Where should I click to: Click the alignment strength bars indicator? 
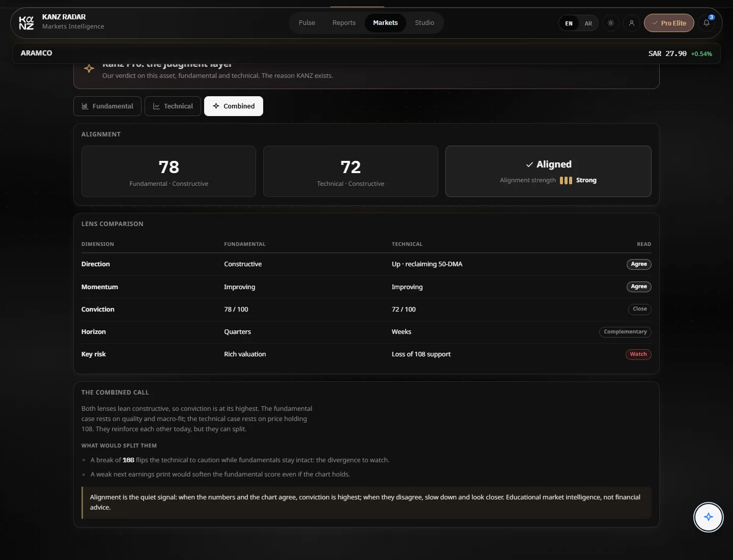pos(566,180)
